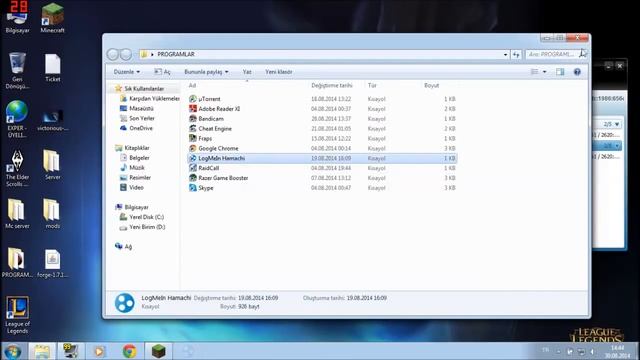
Task: Open the Bununla paylaş dropdown
Action: click(x=206, y=72)
